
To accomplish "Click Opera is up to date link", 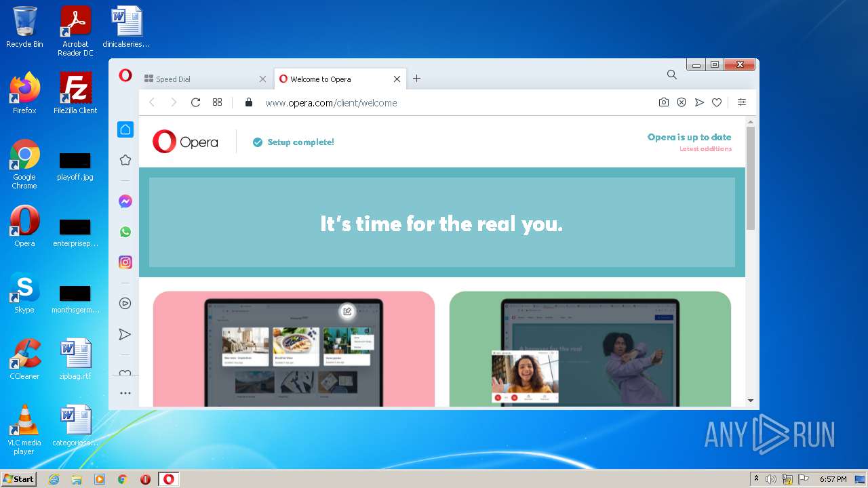I will (689, 137).
